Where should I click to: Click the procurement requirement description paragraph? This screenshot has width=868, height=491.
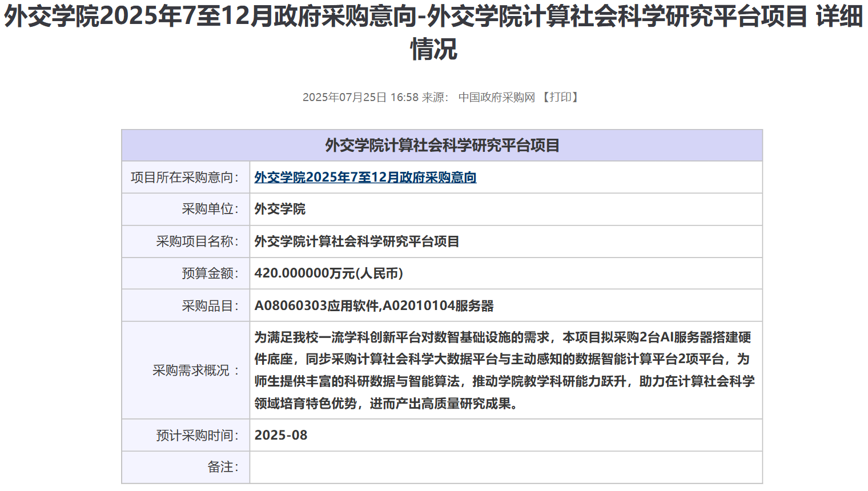pyautogui.click(x=504, y=370)
